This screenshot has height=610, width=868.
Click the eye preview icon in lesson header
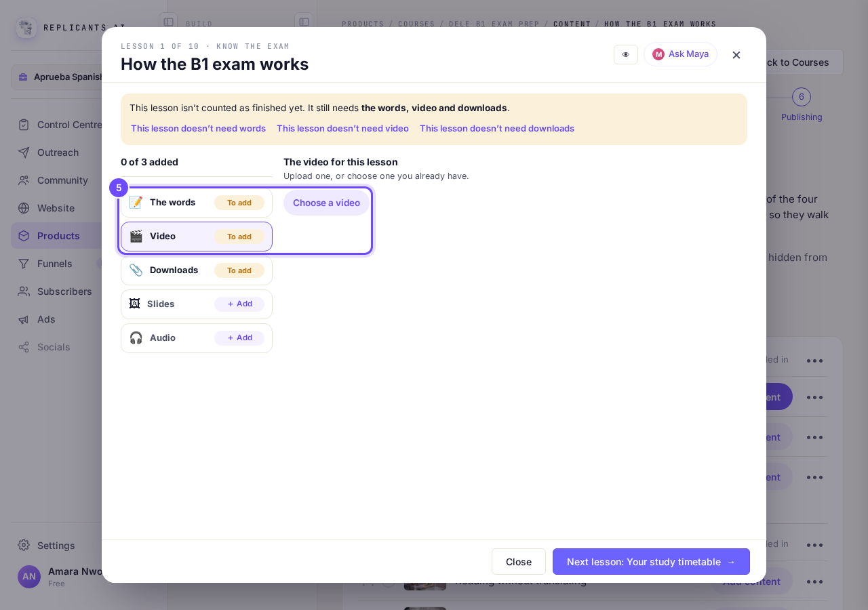click(625, 54)
